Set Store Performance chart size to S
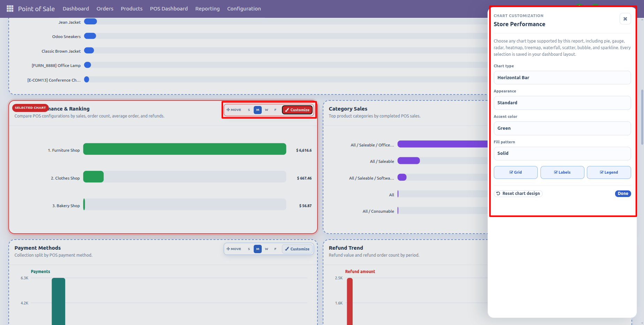The image size is (644, 325). click(249, 110)
